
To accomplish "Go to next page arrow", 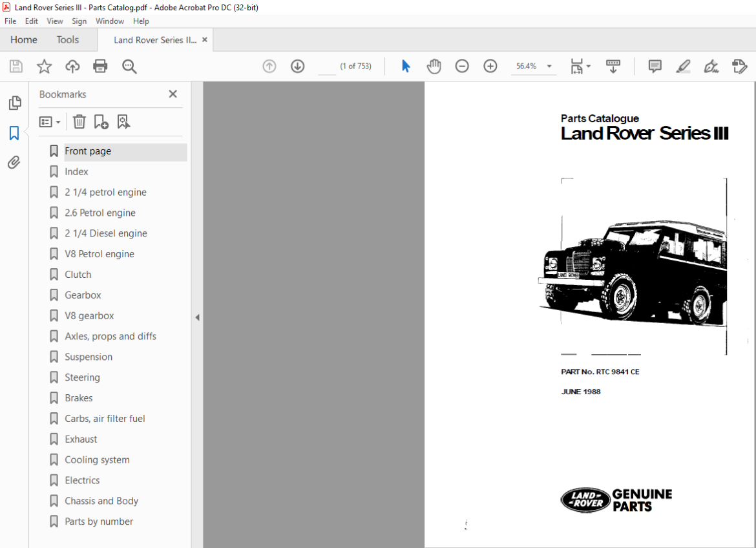I will [297, 66].
